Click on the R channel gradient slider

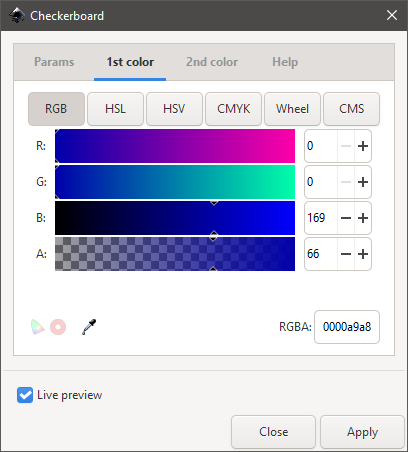(x=175, y=146)
